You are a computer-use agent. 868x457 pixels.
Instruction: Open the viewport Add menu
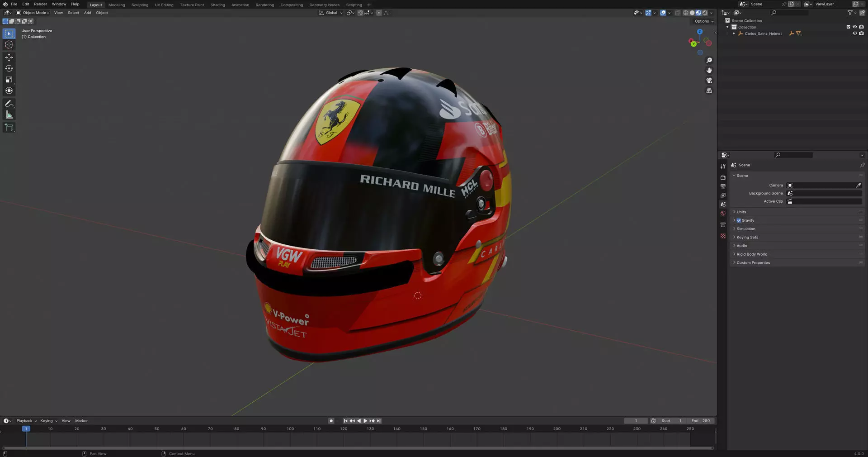87,13
